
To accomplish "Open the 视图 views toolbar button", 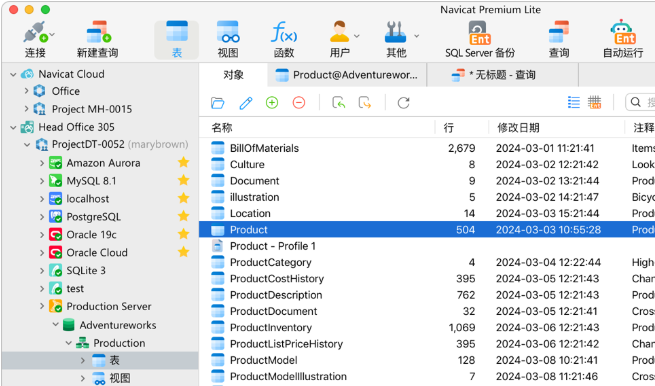I will tap(228, 40).
